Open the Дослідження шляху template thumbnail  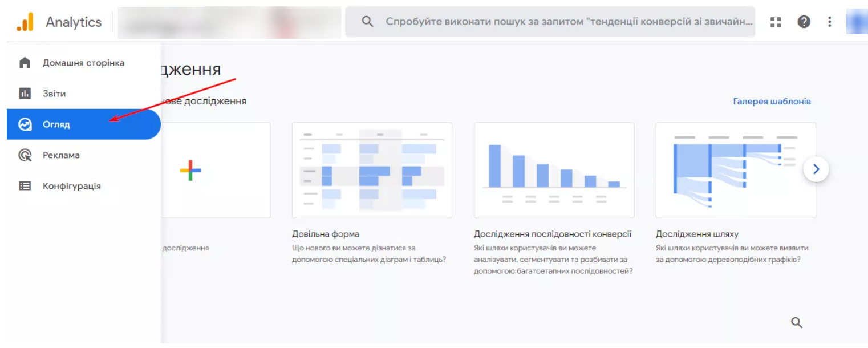[736, 170]
